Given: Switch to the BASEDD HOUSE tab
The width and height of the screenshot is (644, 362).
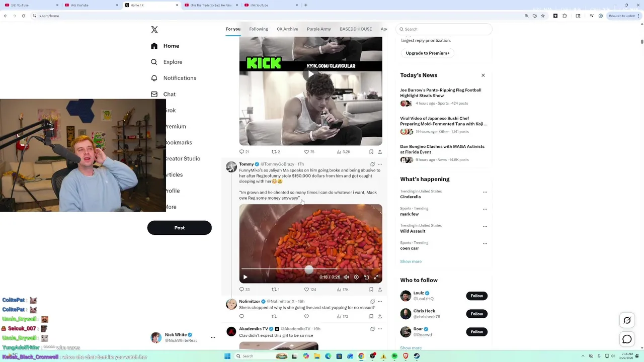Looking at the screenshot, I should click(x=356, y=29).
